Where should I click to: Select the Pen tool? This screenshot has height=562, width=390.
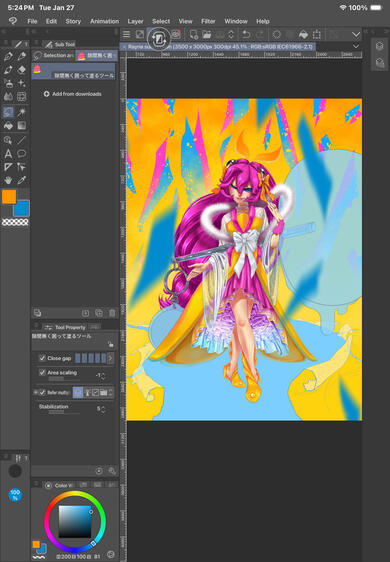tap(8, 57)
